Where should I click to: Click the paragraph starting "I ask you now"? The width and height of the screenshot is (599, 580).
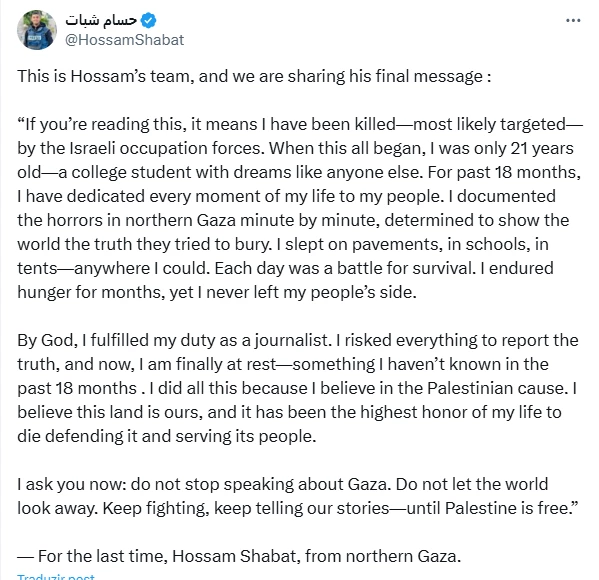point(298,496)
